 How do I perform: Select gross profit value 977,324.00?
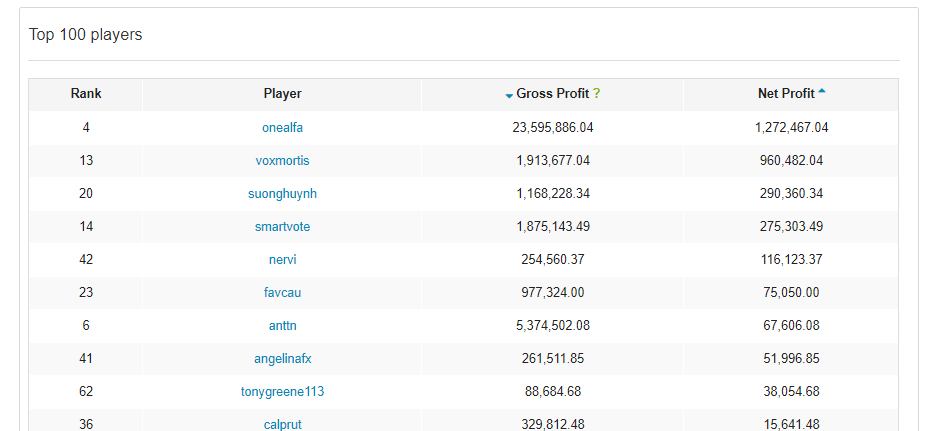click(553, 293)
